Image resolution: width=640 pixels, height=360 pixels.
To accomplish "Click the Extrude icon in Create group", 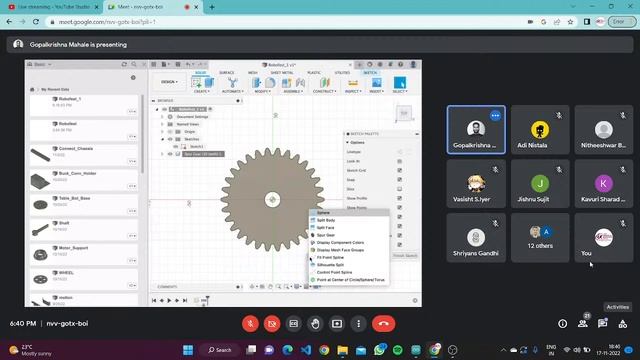I will pyautogui.click(x=209, y=82).
